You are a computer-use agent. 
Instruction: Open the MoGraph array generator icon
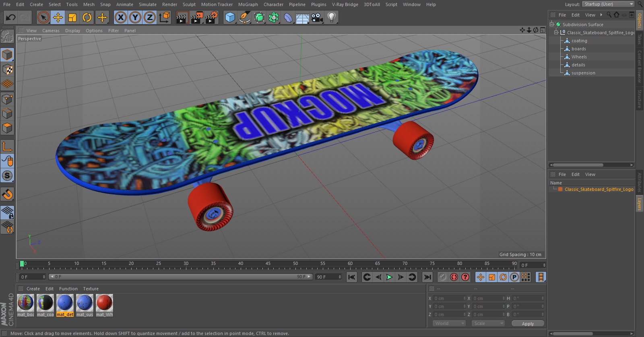274,17
